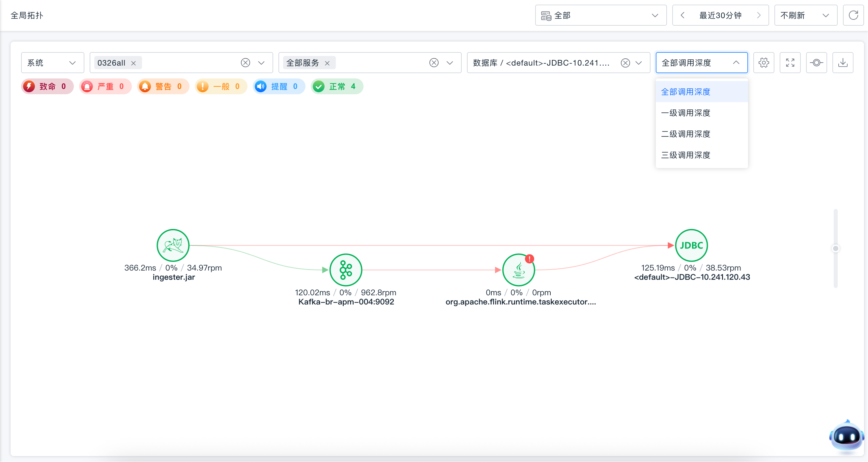The image size is (868, 462).
Task: Toggle the 警告 warning filter
Action: (163, 87)
